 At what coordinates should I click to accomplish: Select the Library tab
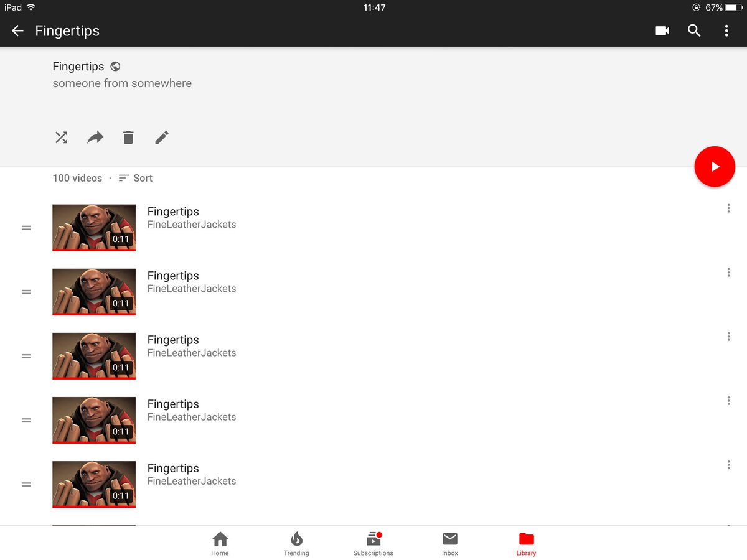pyautogui.click(x=527, y=544)
